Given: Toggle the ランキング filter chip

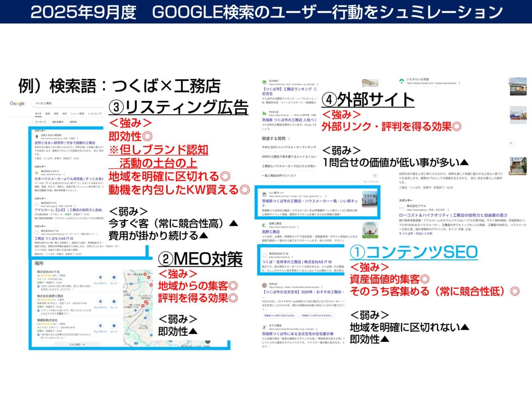Looking at the screenshot, I should pos(40,121).
